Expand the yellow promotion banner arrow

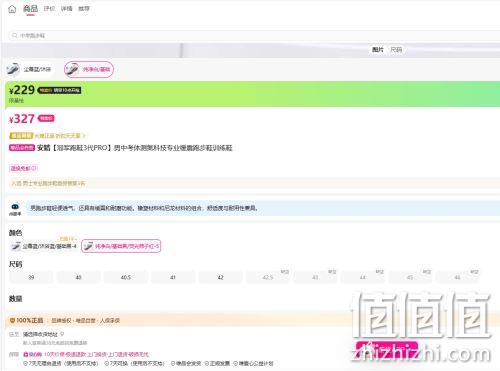(84, 136)
